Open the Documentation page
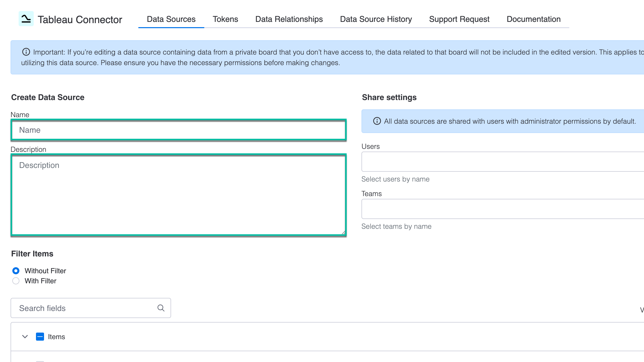 [533, 19]
